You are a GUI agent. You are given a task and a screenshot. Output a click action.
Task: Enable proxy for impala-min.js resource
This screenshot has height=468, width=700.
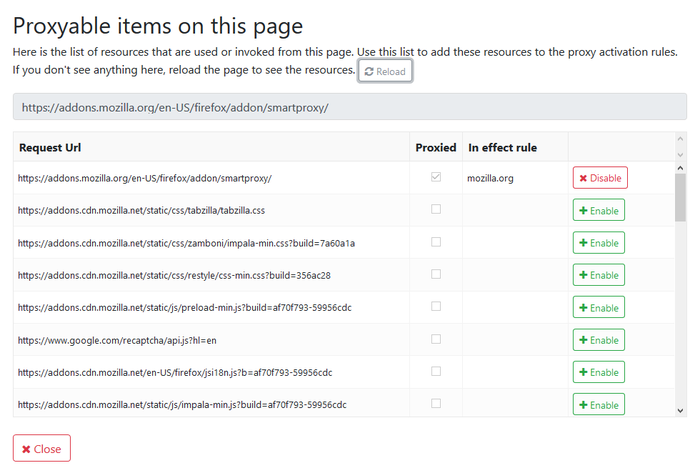[598, 404]
